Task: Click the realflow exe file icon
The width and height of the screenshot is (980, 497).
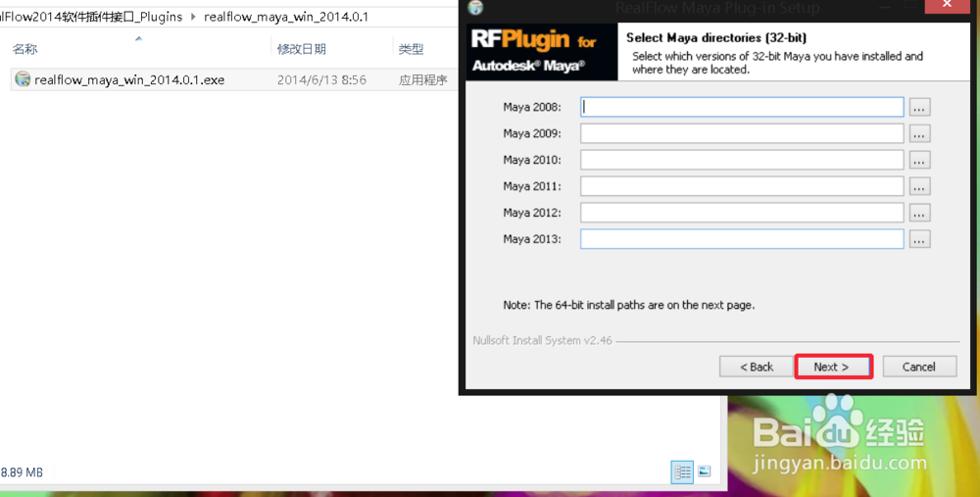Action: click(24, 79)
